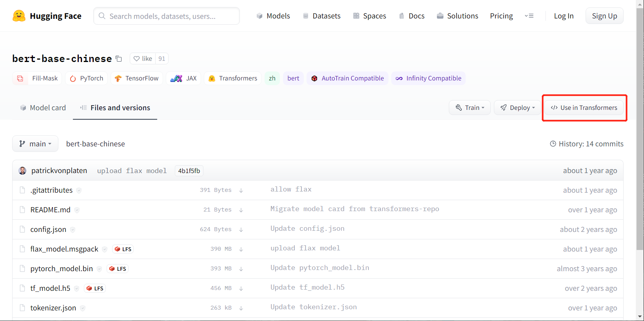This screenshot has width=644, height=321.
Task: Click the Use in Transformers button
Action: tap(584, 108)
